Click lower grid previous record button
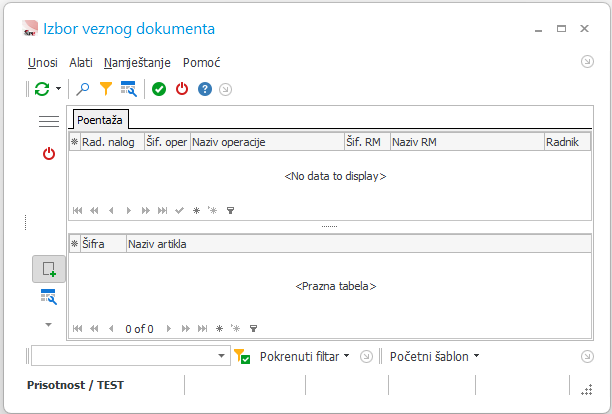Viewport: 612px width, 414px height. click(x=111, y=329)
